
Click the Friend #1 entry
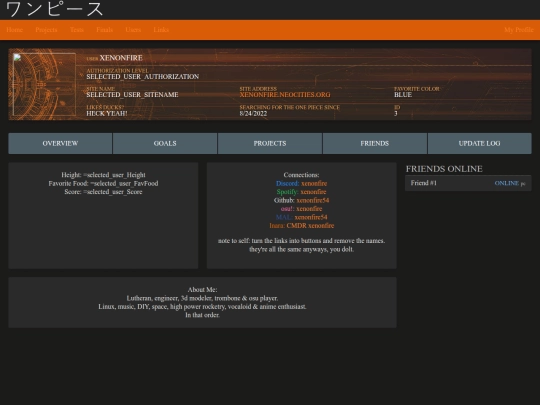click(x=468, y=183)
